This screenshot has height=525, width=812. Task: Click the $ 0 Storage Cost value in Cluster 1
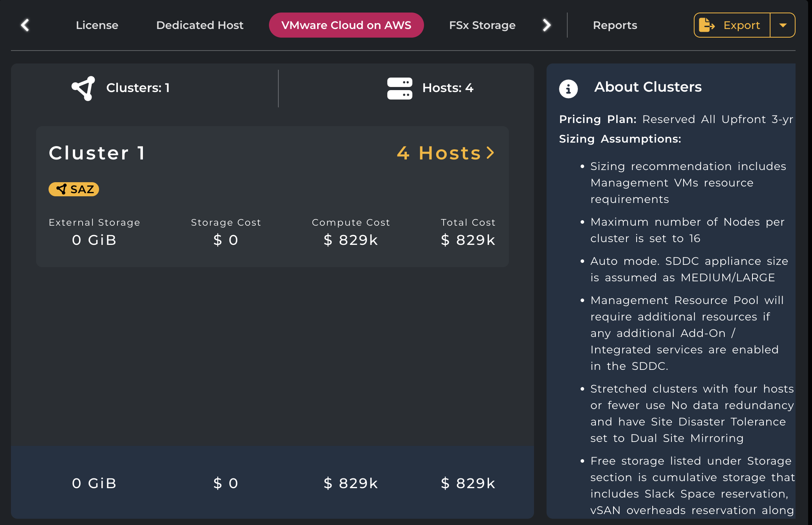click(226, 240)
